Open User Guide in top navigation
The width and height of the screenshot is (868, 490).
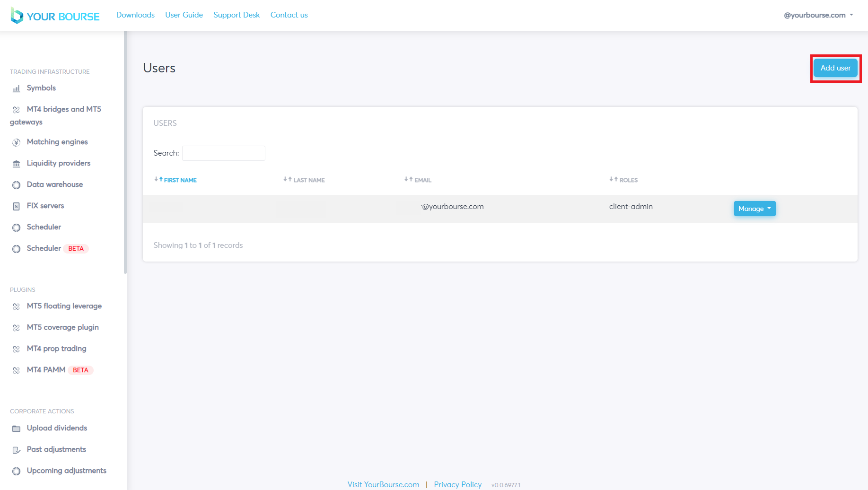pyautogui.click(x=184, y=15)
